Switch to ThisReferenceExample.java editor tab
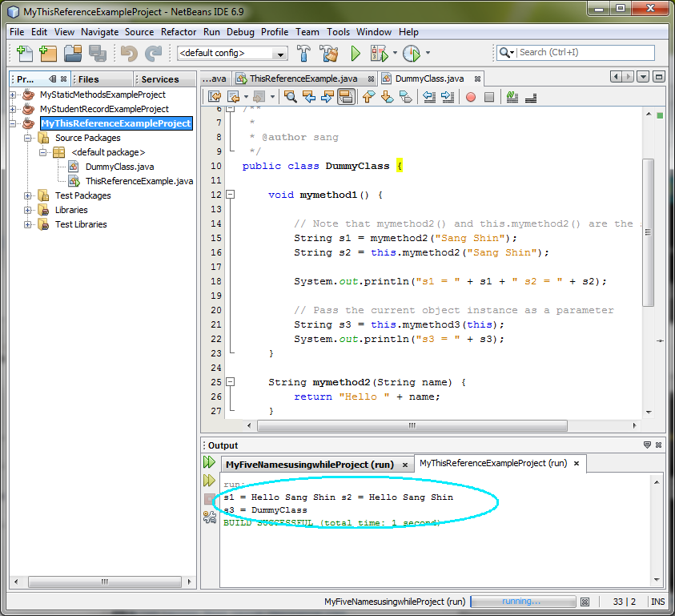Screen dimensions: 675x616 (x=303, y=79)
